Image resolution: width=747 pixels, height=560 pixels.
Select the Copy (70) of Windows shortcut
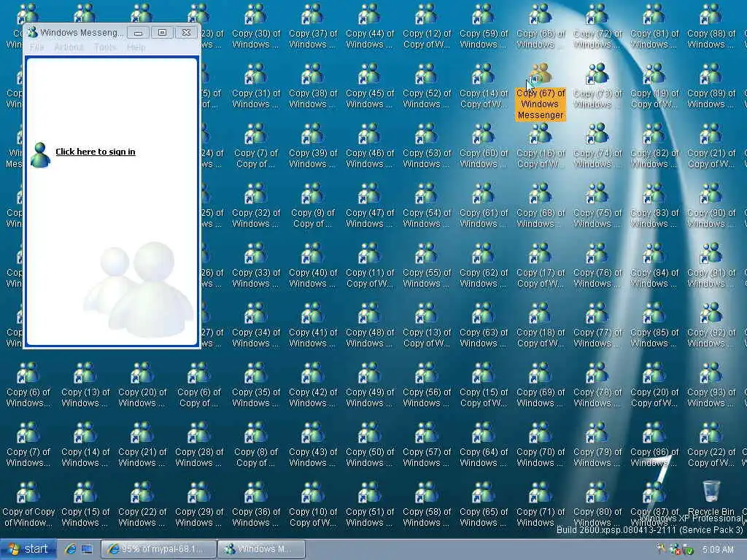click(541, 444)
